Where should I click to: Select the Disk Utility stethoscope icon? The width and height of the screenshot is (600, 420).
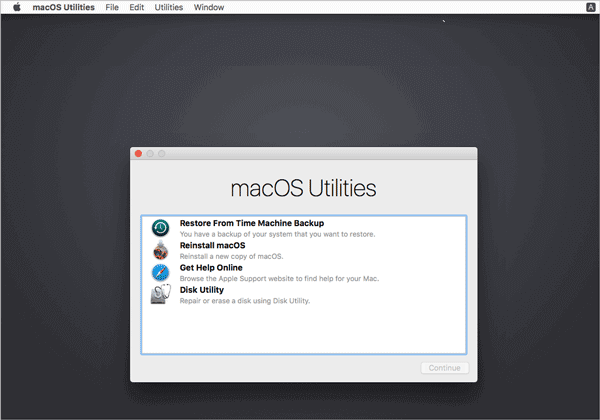click(161, 294)
